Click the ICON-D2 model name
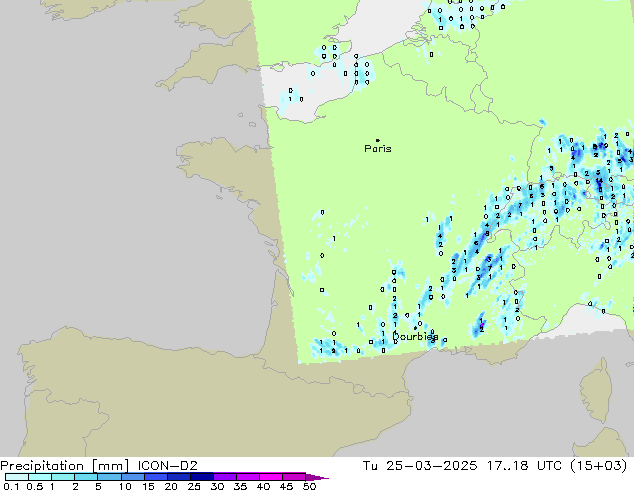 [167, 466]
